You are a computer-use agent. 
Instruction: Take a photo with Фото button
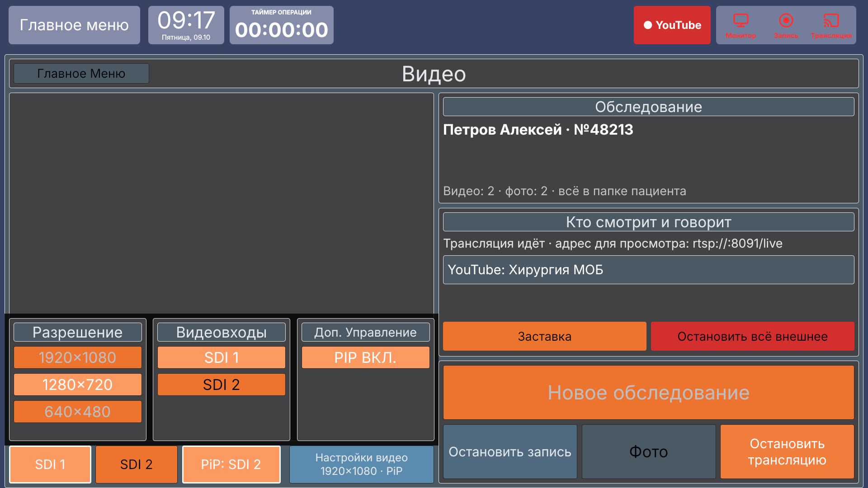point(648,451)
